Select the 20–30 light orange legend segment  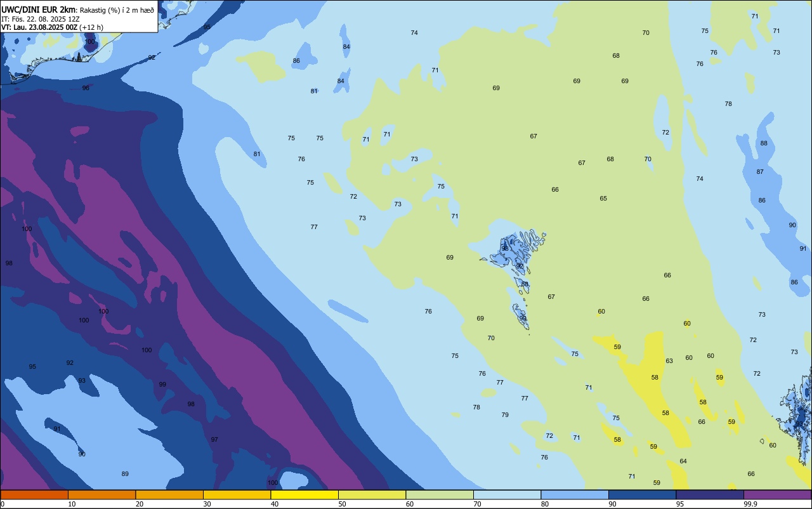(x=169, y=494)
